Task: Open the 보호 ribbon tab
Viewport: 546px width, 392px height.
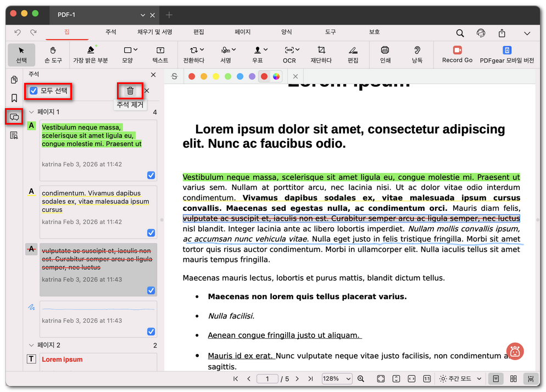Action: point(374,32)
